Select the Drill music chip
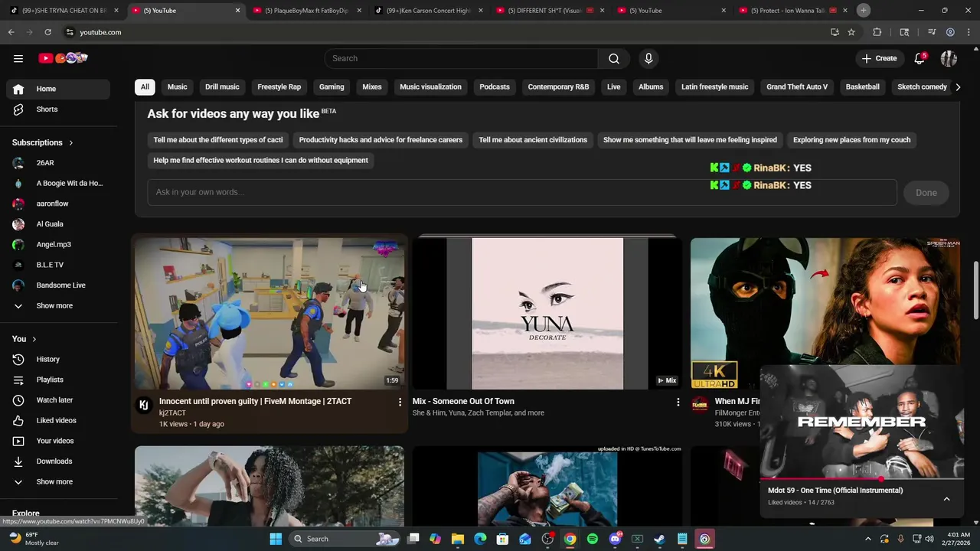 pyautogui.click(x=222, y=86)
